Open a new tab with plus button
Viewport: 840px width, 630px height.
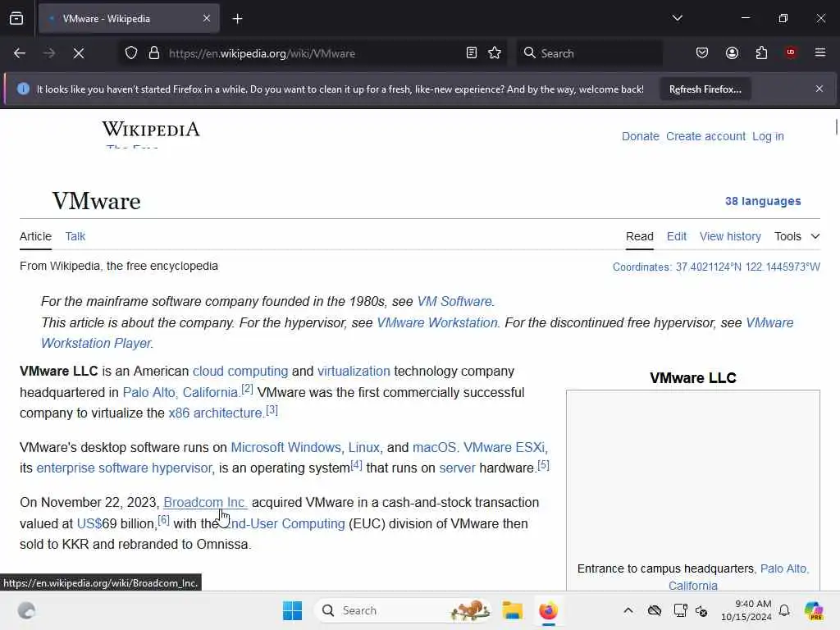point(237,19)
